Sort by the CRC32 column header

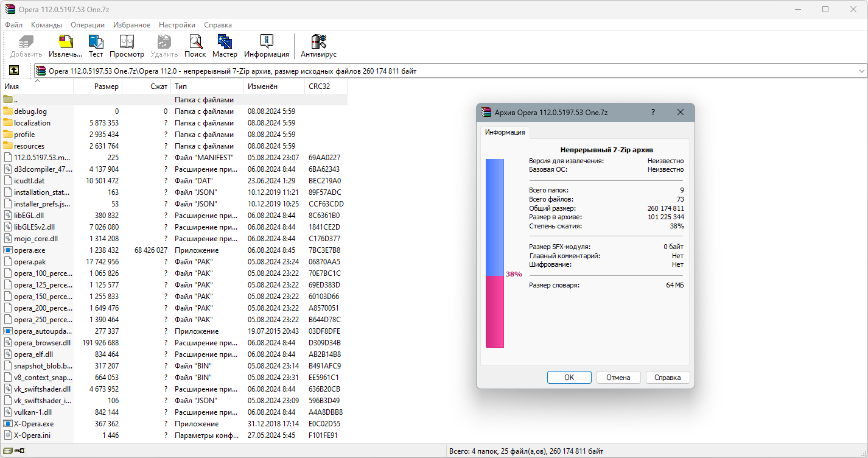click(x=326, y=86)
